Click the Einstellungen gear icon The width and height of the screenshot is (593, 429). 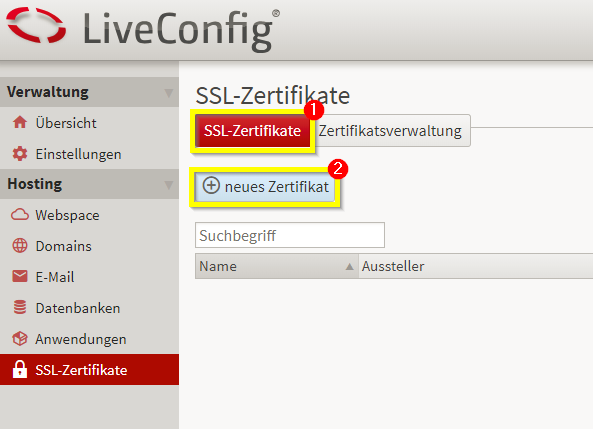[x=20, y=154]
